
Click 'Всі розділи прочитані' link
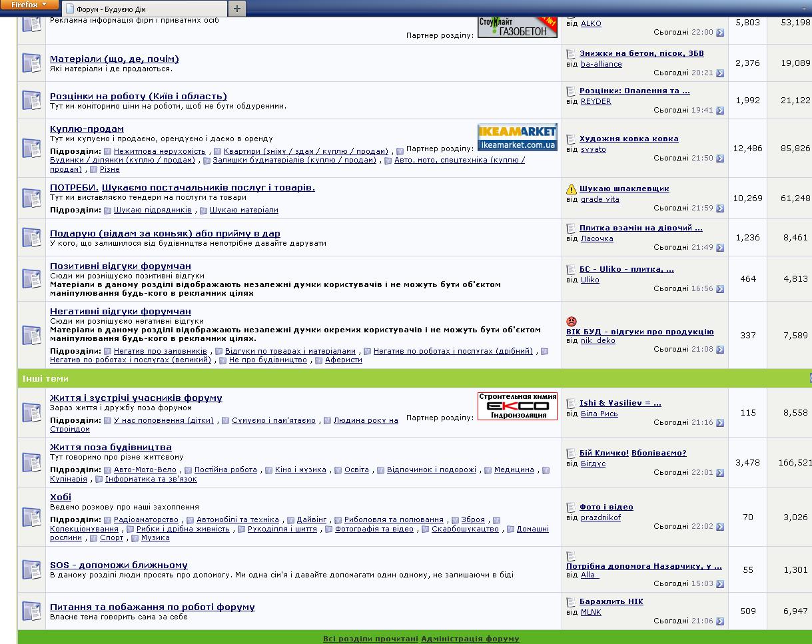[370, 639]
